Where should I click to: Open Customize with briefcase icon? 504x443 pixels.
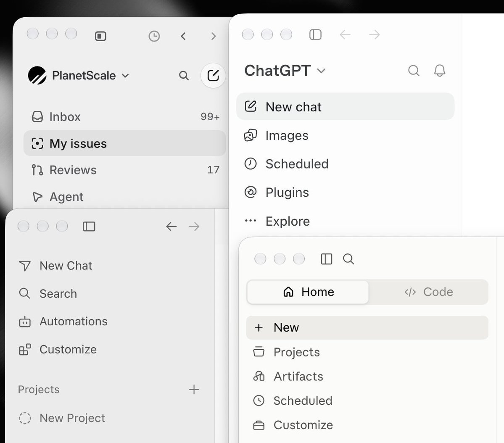[x=367, y=425]
